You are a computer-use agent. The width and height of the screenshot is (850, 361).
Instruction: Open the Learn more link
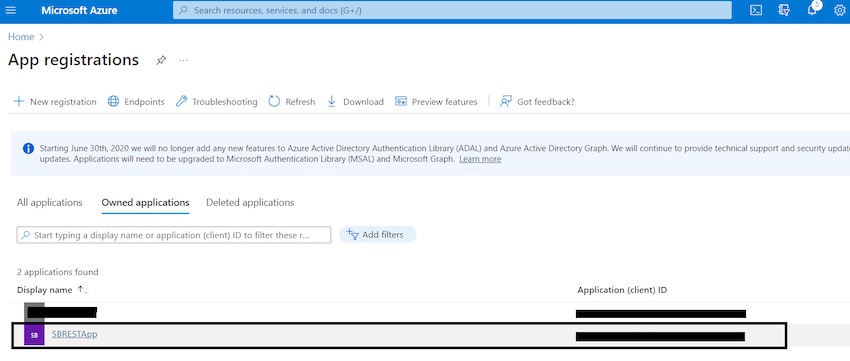(480, 159)
